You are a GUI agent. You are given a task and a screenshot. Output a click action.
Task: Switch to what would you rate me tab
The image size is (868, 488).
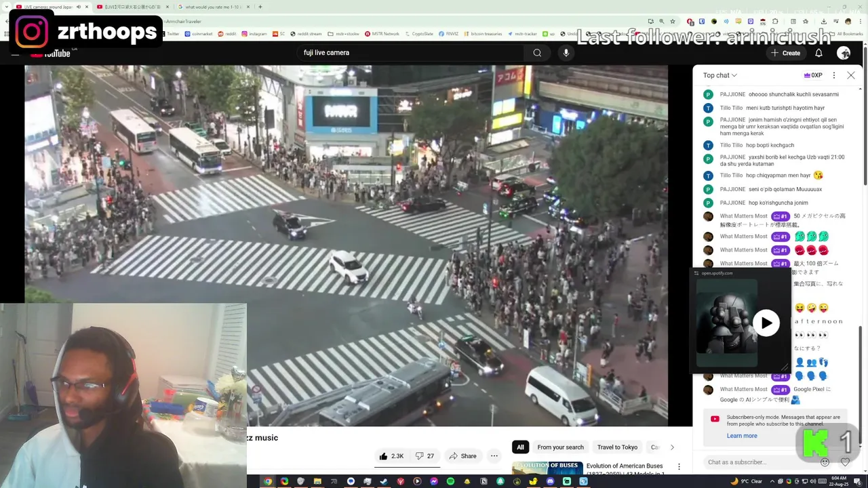(x=214, y=7)
